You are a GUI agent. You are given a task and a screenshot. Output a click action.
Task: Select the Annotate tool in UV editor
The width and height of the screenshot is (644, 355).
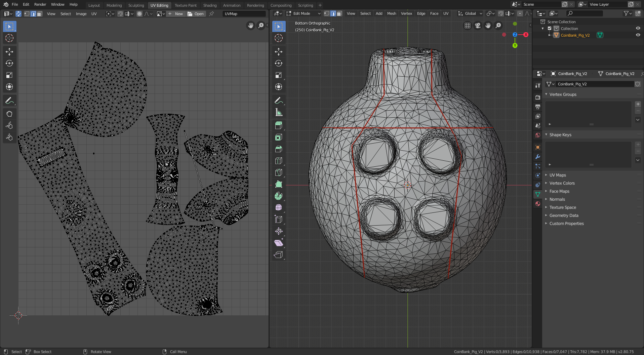[9, 101]
